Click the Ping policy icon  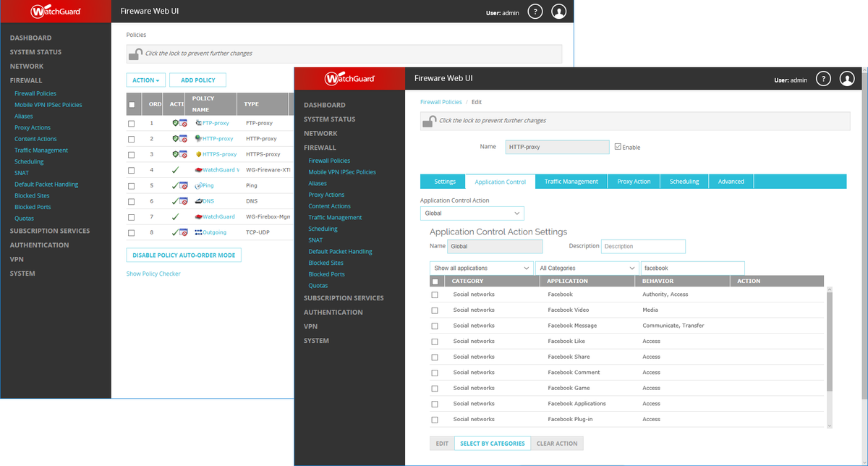197,185
